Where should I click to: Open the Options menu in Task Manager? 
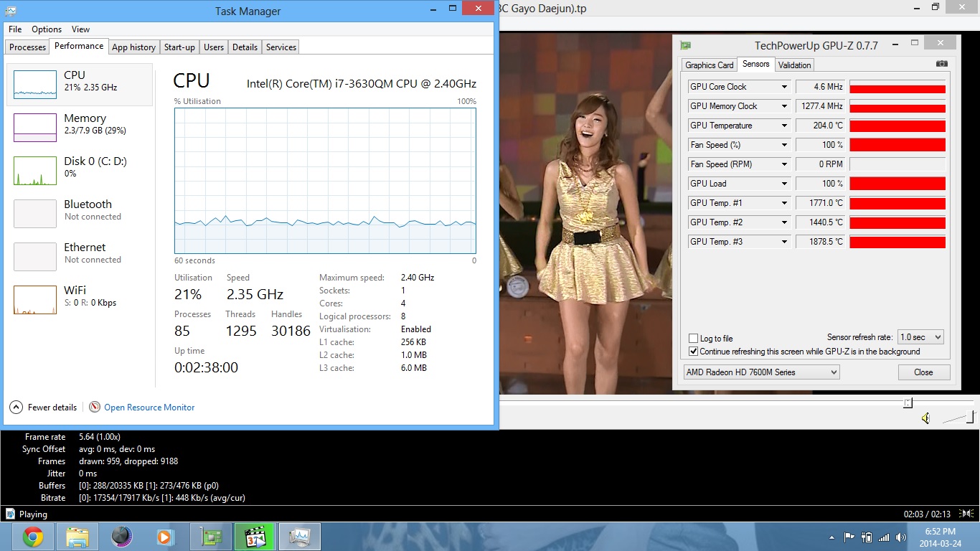(x=47, y=29)
